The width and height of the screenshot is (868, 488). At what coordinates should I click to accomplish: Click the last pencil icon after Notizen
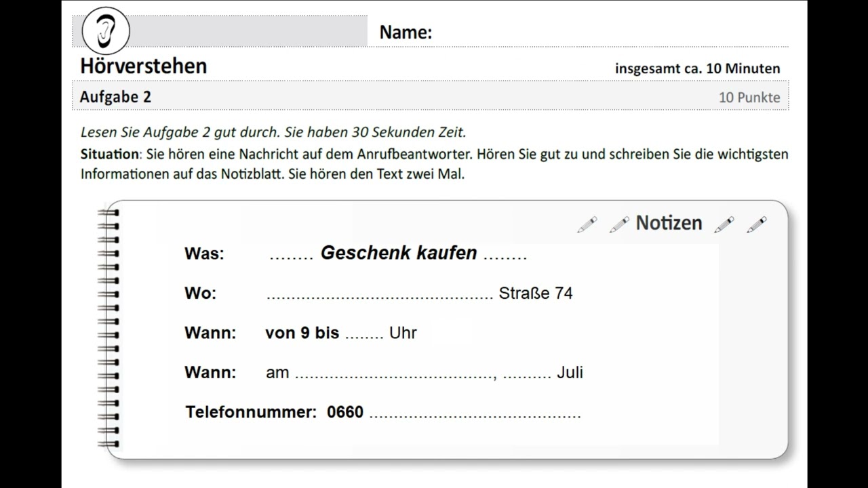pos(757,224)
